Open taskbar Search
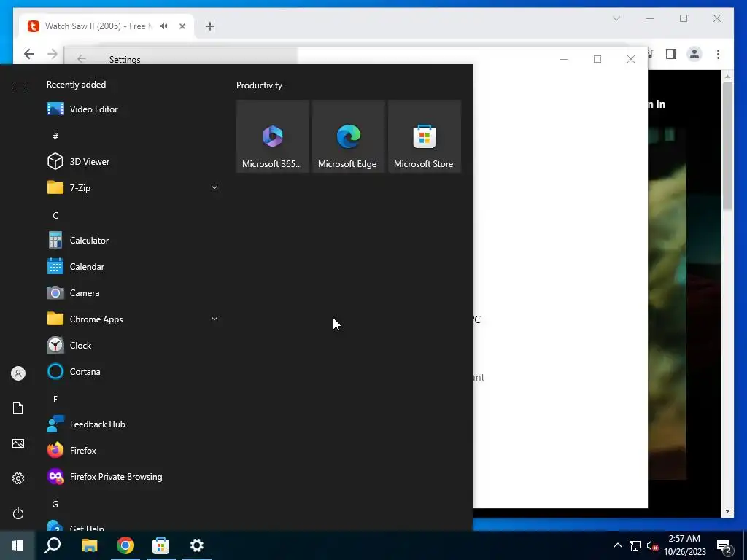Viewport: 747px width, 560px height. click(53, 545)
